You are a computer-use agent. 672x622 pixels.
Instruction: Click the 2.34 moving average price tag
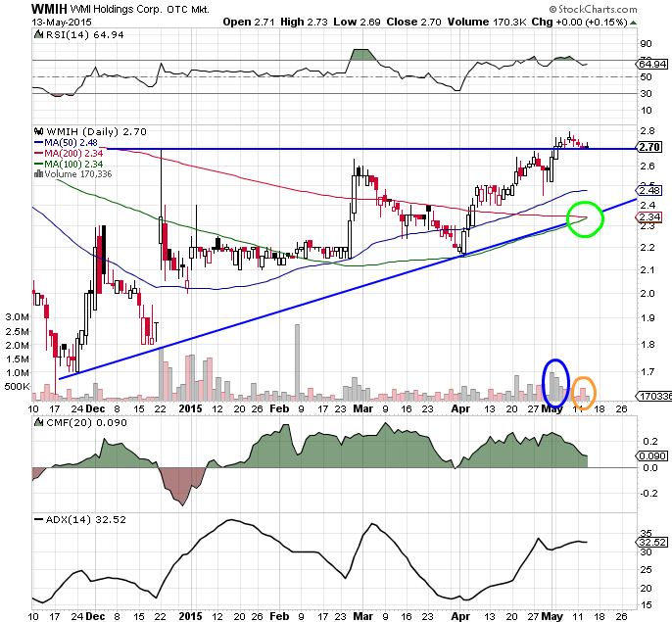tap(649, 217)
